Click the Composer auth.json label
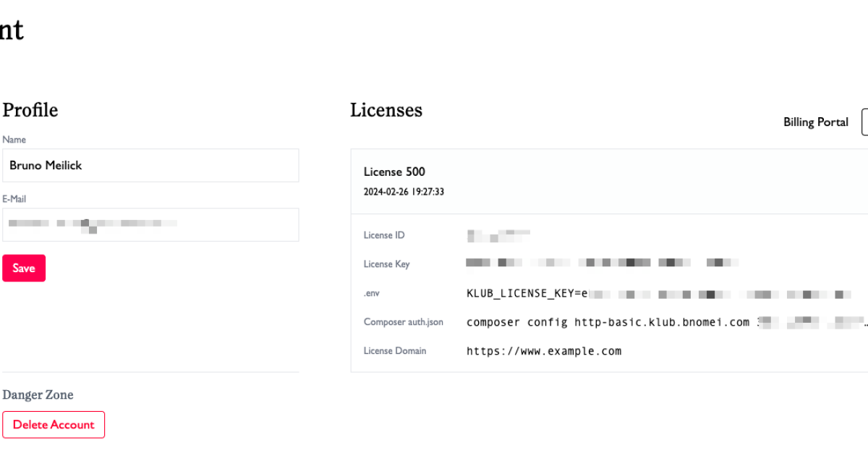 click(403, 322)
